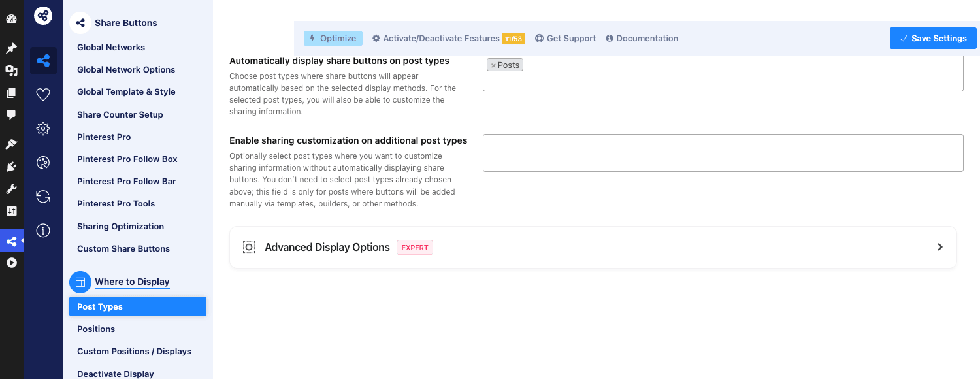Remove the Posts tag with its x
This screenshot has width=980, height=379.
coord(493,65)
